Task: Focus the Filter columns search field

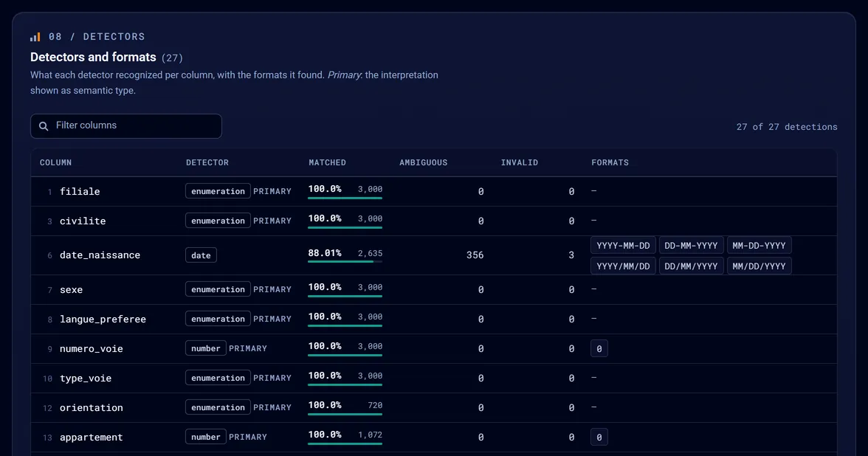Action: 126,126
